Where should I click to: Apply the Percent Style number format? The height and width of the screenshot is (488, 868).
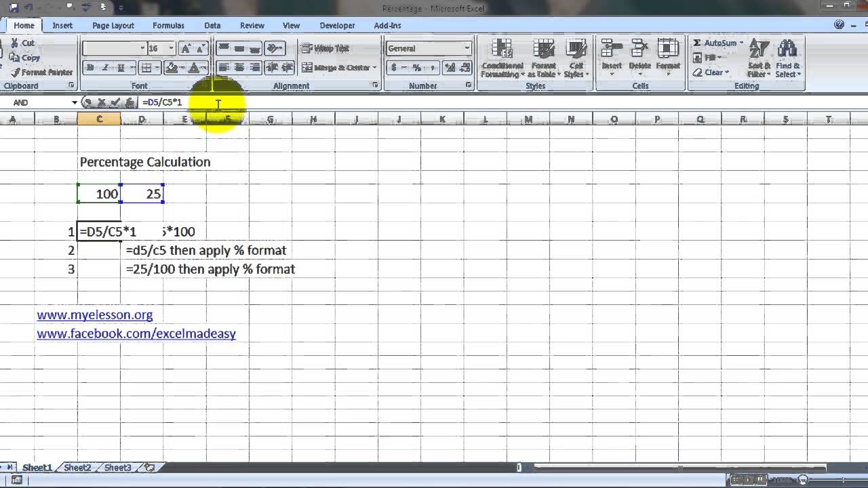(x=417, y=68)
